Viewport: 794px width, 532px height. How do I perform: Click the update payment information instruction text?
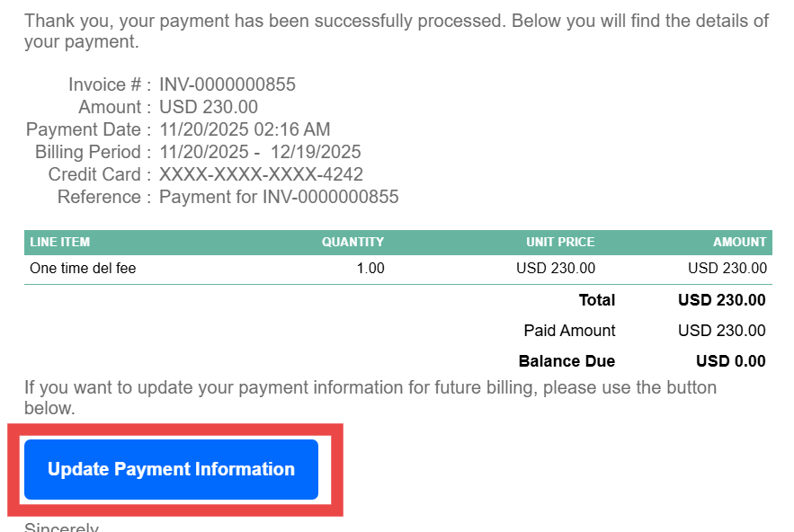370,398
